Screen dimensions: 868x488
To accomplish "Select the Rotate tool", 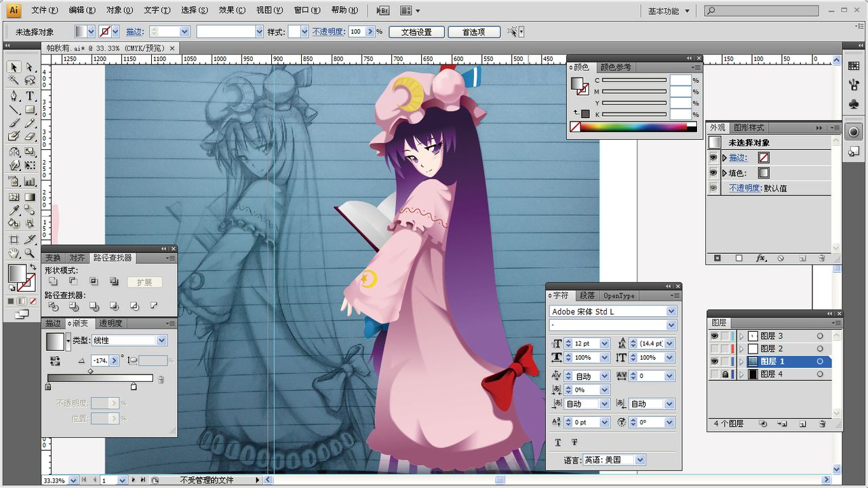I will pos(14,151).
